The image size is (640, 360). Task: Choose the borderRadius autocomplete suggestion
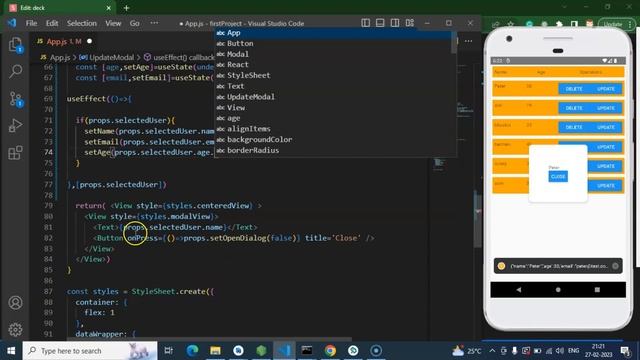(x=332, y=150)
